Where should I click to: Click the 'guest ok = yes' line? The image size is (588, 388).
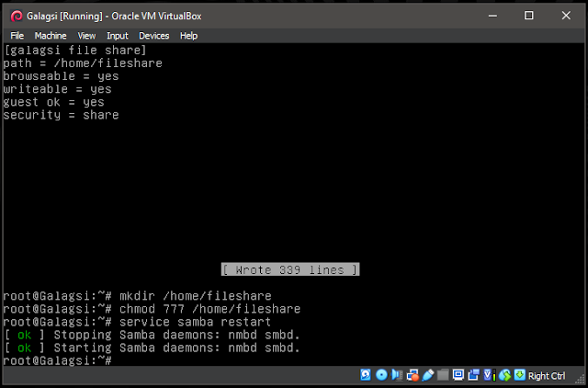(x=54, y=102)
